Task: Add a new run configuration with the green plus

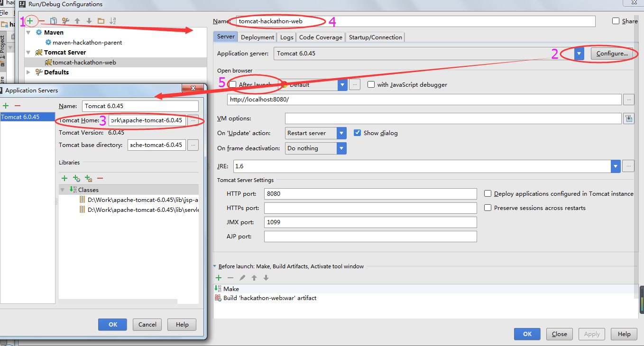Action: (30, 21)
